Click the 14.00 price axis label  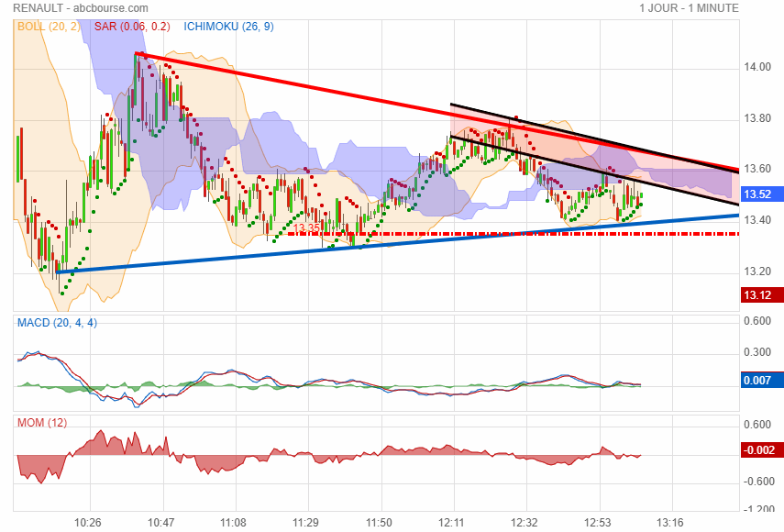click(757, 67)
